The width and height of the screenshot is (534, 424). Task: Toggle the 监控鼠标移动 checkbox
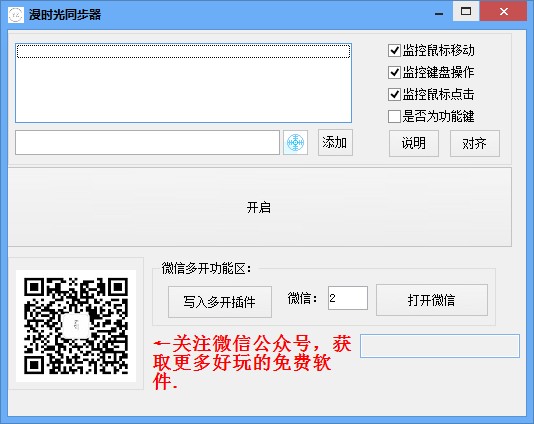point(394,51)
